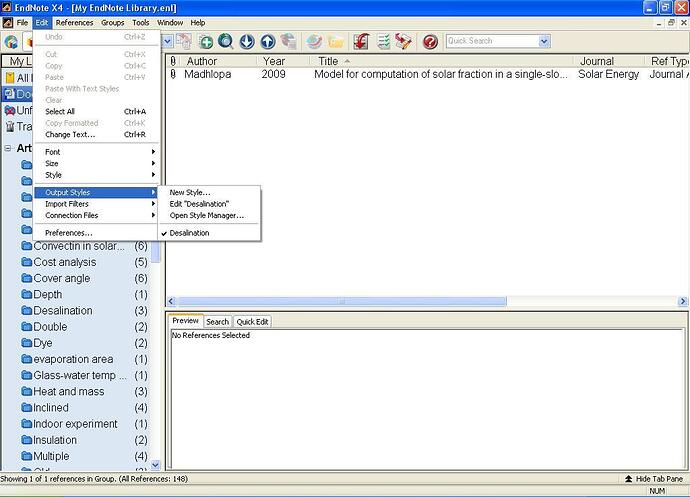Sort by the Author column header
Screen dimensions: 690x497
click(x=218, y=61)
